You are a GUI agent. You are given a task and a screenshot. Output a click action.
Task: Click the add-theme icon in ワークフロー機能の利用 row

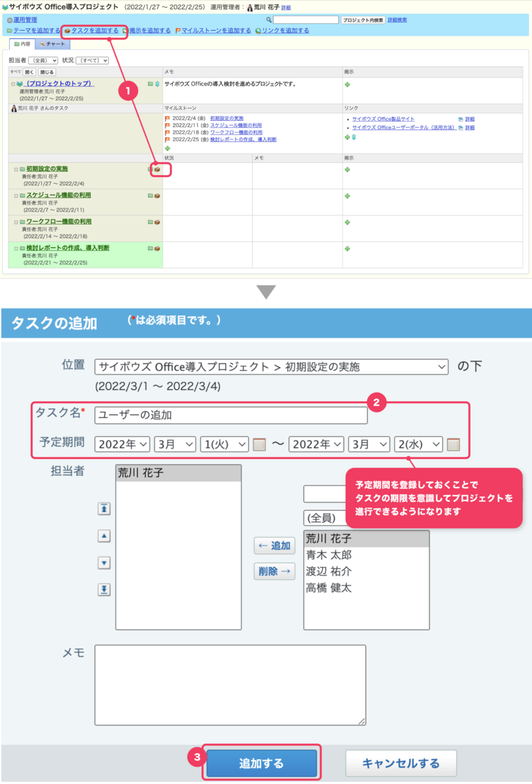151,222
